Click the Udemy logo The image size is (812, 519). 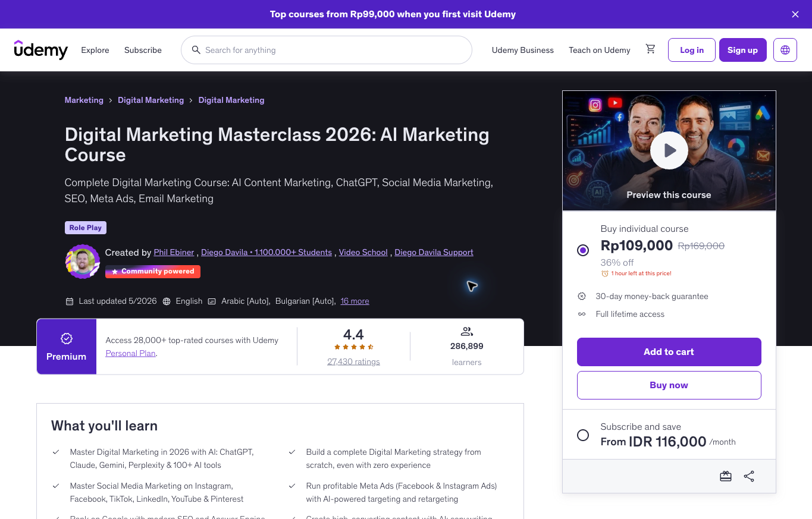pos(41,50)
